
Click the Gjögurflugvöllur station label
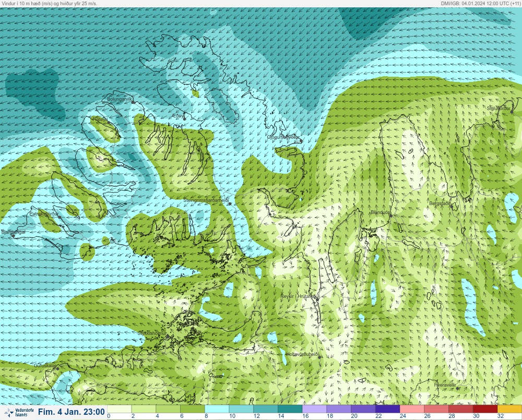[283, 137]
